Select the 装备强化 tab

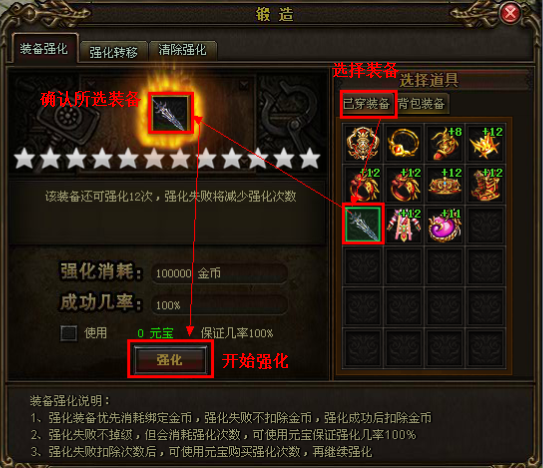pyautogui.click(x=44, y=49)
